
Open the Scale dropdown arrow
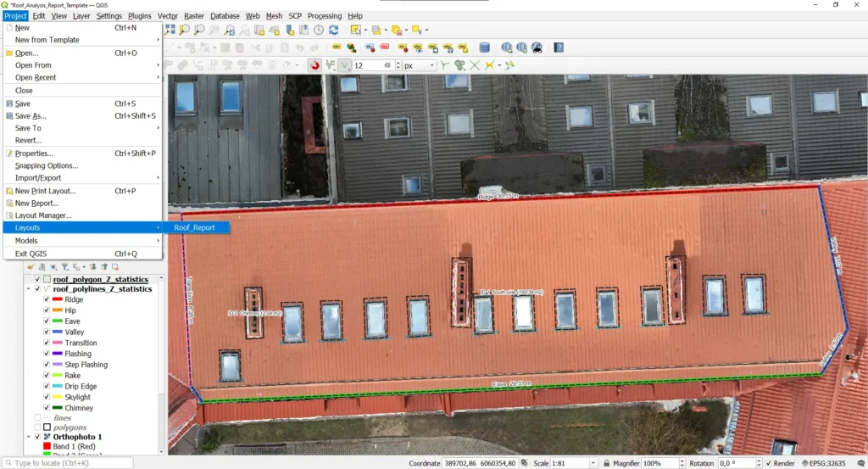pos(593,463)
